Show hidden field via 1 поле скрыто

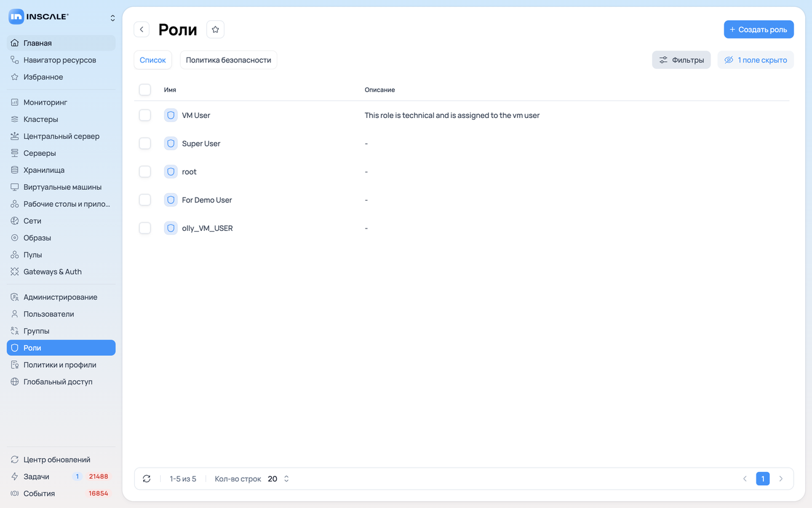755,60
